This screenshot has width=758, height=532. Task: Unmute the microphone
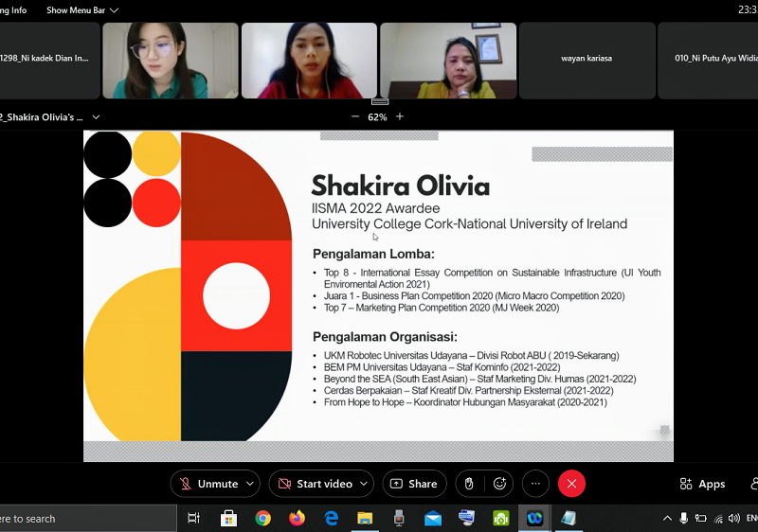[208, 484]
